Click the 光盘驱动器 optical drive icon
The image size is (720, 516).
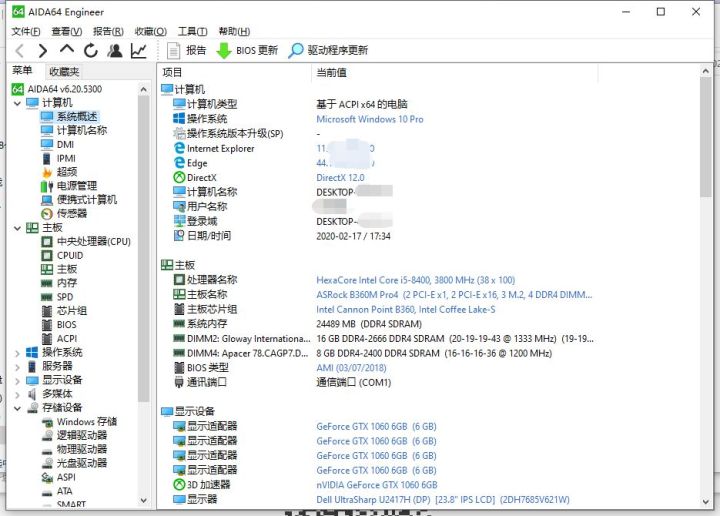[47, 464]
